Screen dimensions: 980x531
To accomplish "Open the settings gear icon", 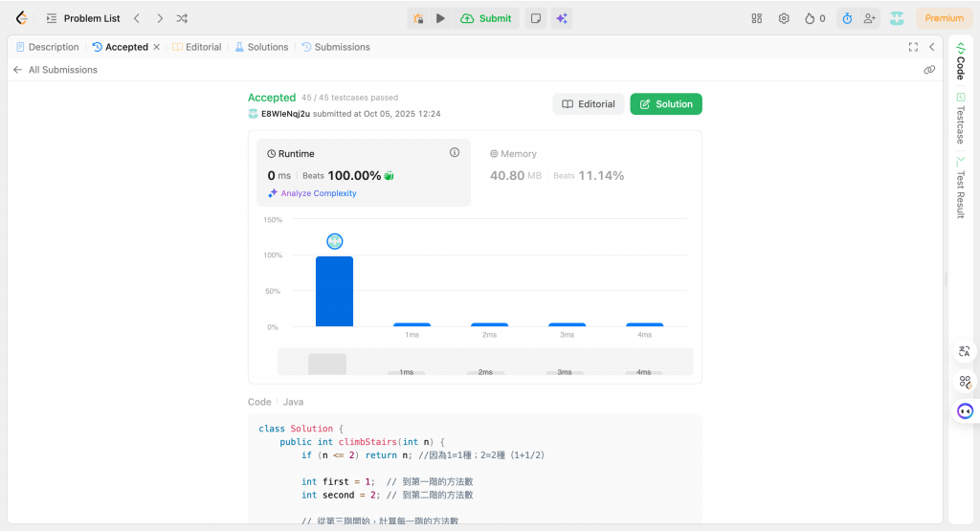I will coord(784,18).
